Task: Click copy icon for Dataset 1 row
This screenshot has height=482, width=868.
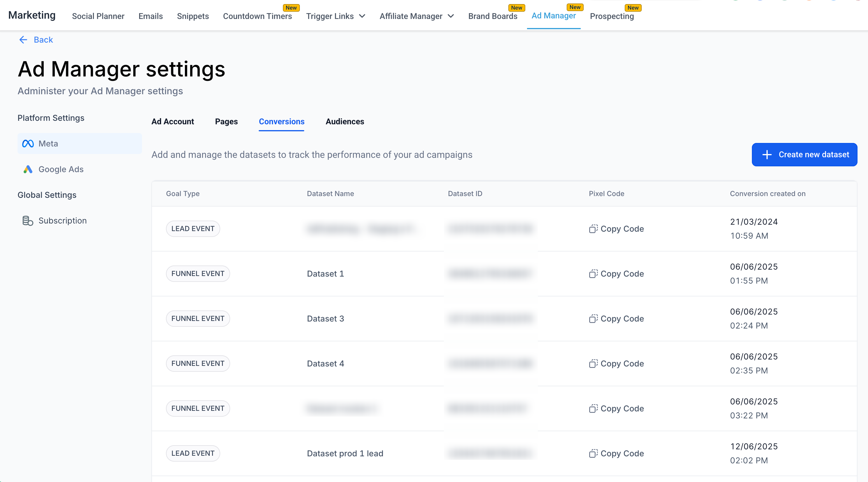Action: tap(593, 274)
